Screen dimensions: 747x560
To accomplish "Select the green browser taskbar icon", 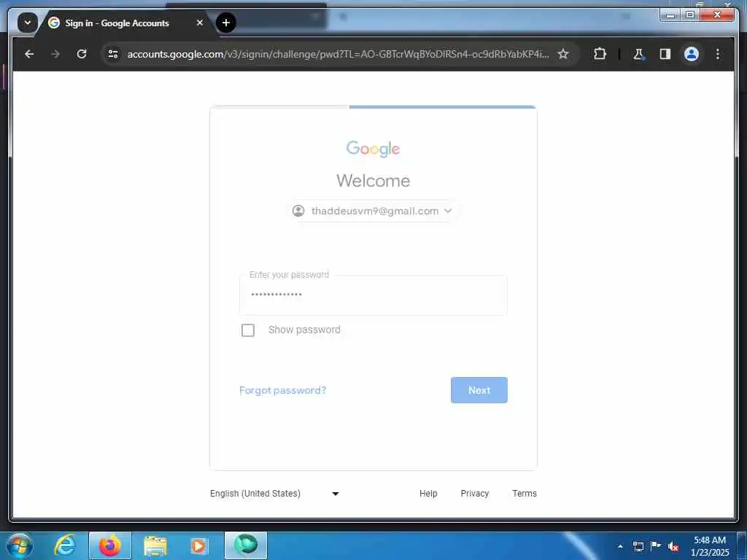I will [x=246, y=545].
